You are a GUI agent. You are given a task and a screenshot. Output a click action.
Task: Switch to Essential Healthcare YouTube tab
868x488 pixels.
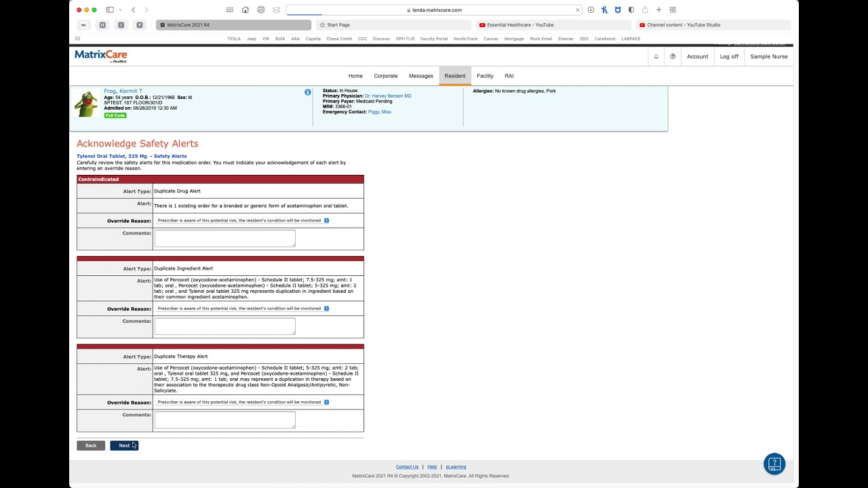[553, 25]
